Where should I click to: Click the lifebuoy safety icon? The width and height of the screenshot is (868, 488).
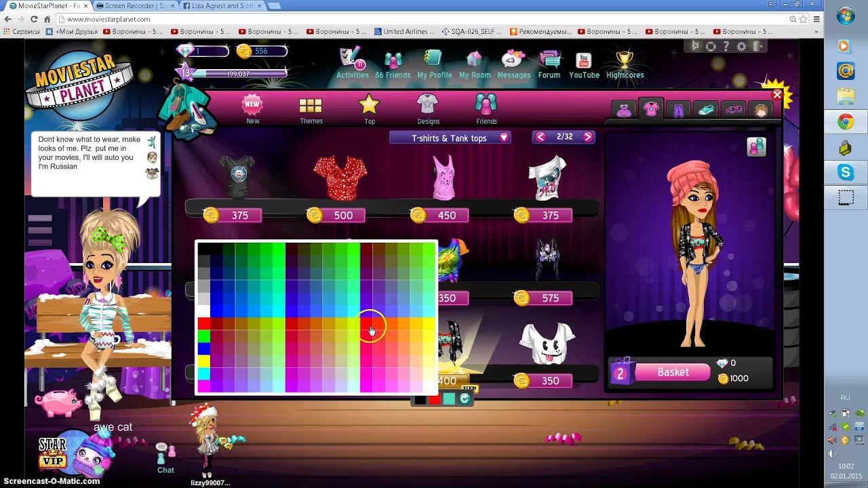pos(711,47)
